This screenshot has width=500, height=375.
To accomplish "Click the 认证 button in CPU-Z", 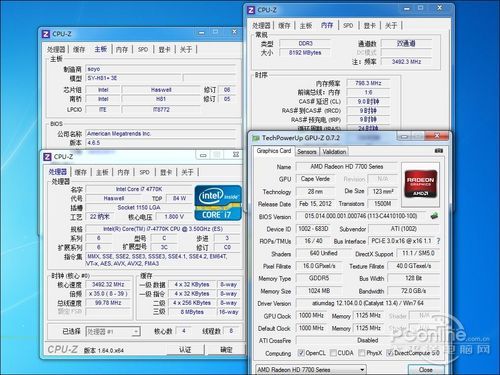I will coord(185,350).
